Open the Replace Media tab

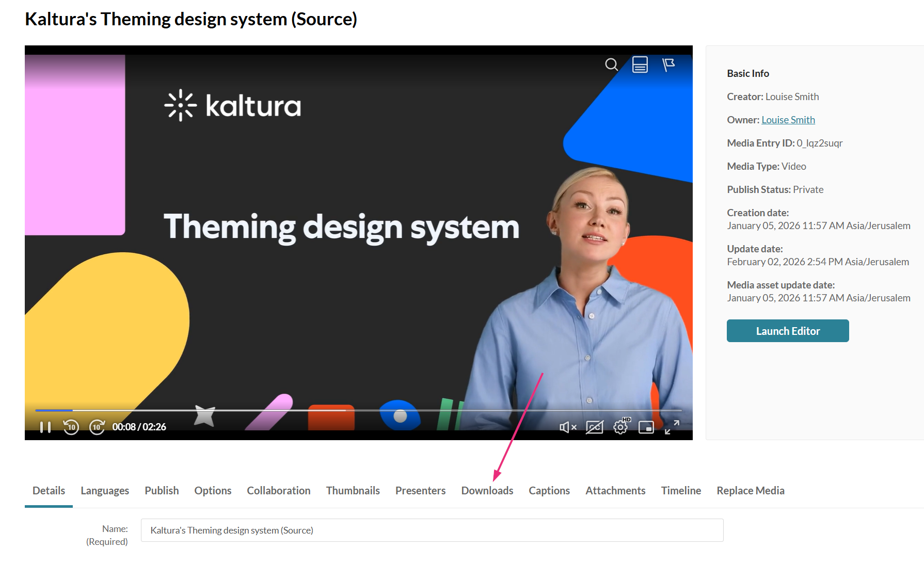coord(751,491)
